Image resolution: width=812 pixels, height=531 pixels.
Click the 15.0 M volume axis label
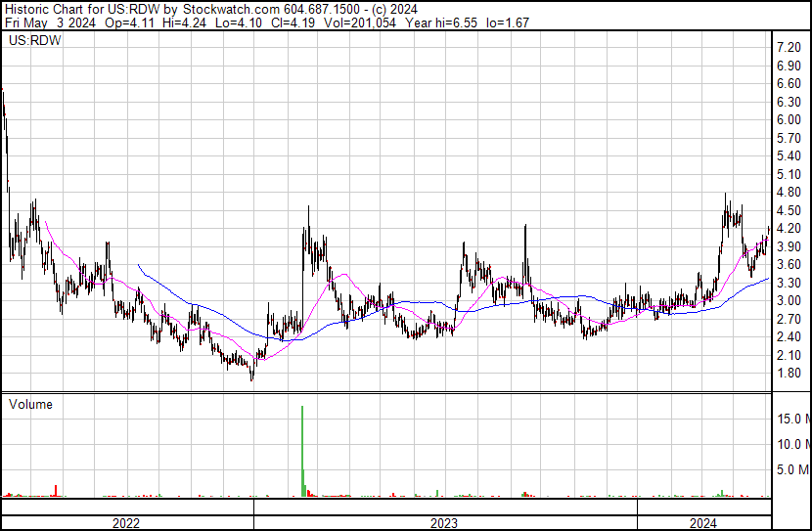[793, 419]
